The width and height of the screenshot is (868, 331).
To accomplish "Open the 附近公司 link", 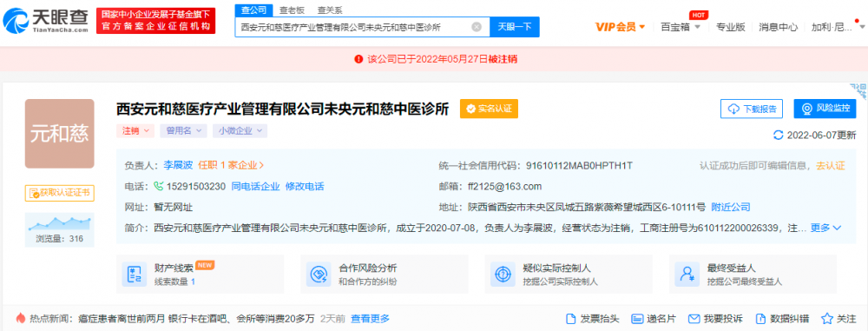I will (731, 208).
